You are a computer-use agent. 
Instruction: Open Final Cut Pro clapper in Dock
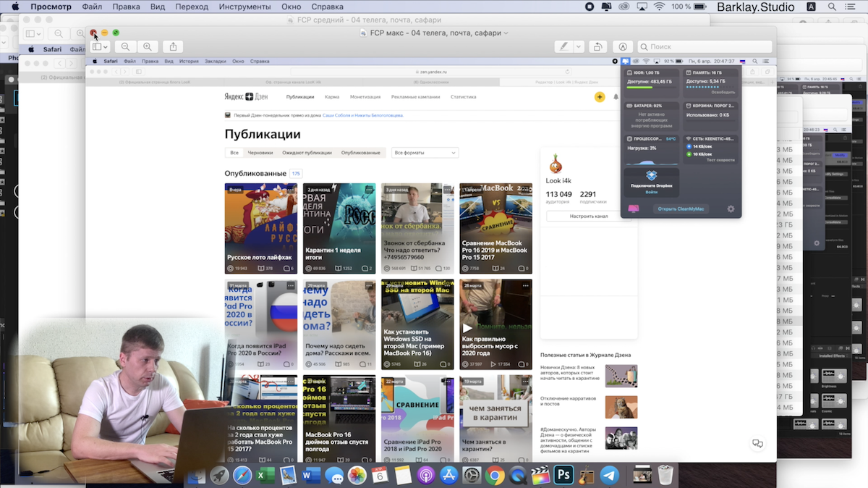click(x=541, y=475)
